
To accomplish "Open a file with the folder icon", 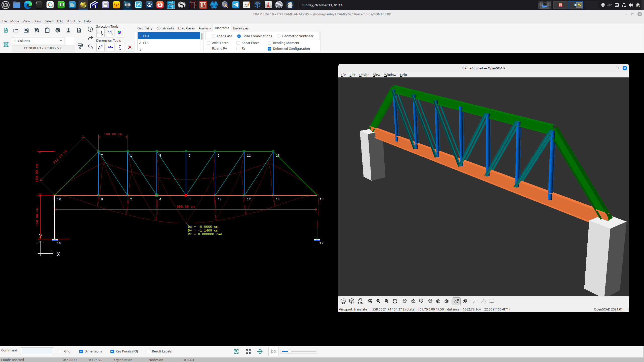I will [16, 30].
